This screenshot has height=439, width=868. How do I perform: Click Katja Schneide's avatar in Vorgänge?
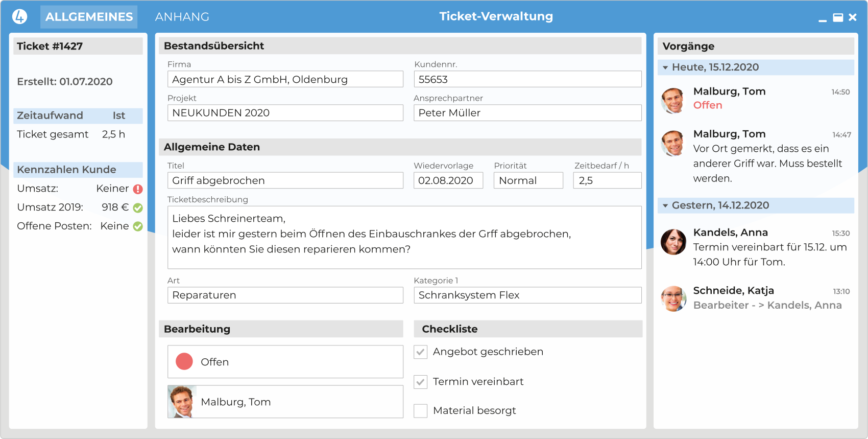pos(673,298)
